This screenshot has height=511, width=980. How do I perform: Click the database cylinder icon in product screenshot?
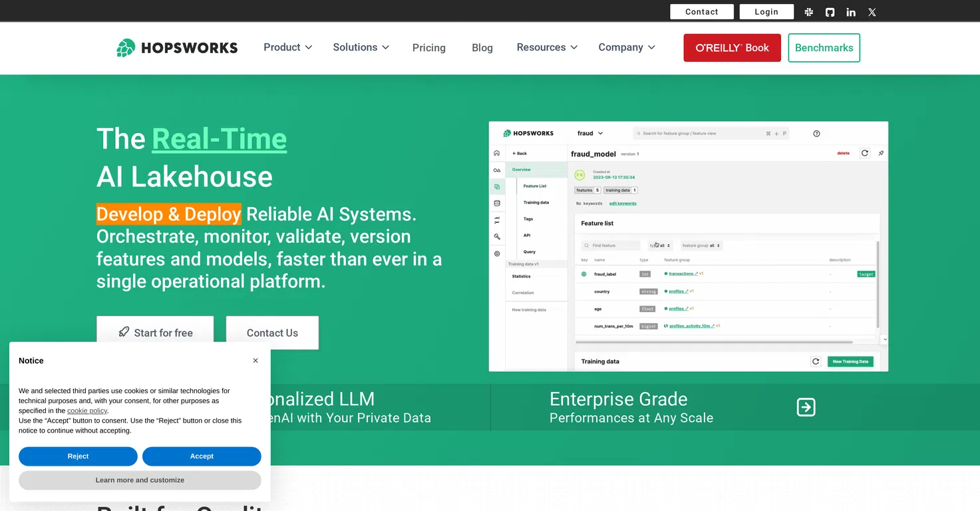pyautogui.click(x=497, y=203)
